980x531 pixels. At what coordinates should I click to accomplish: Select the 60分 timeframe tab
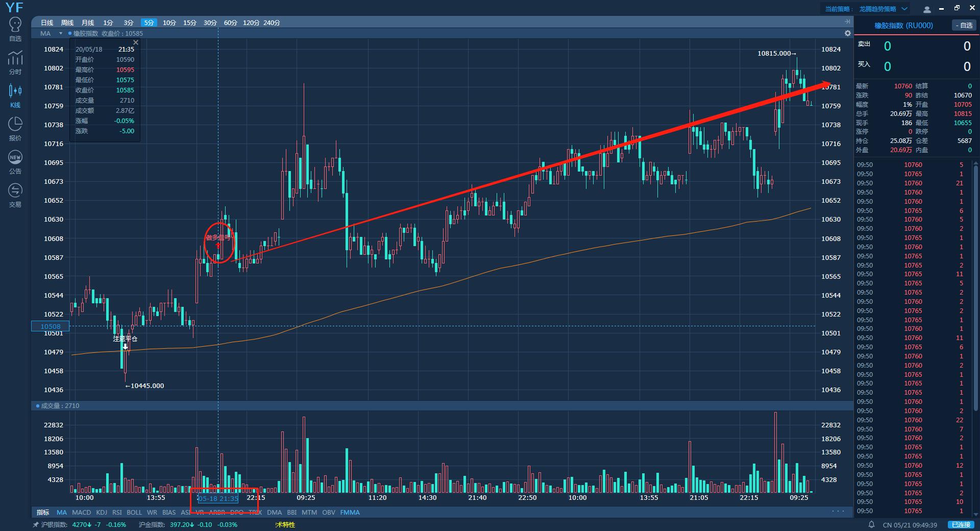coord(230,23)
